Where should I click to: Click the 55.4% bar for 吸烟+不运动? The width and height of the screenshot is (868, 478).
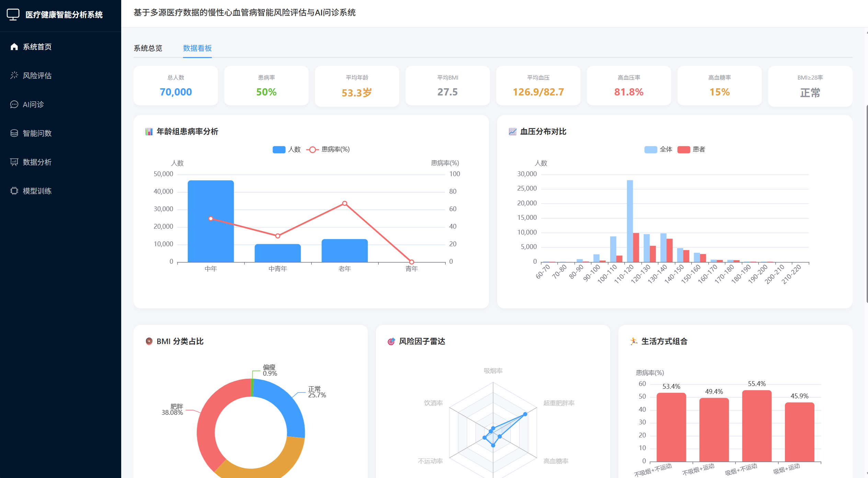tap(757, 426)
